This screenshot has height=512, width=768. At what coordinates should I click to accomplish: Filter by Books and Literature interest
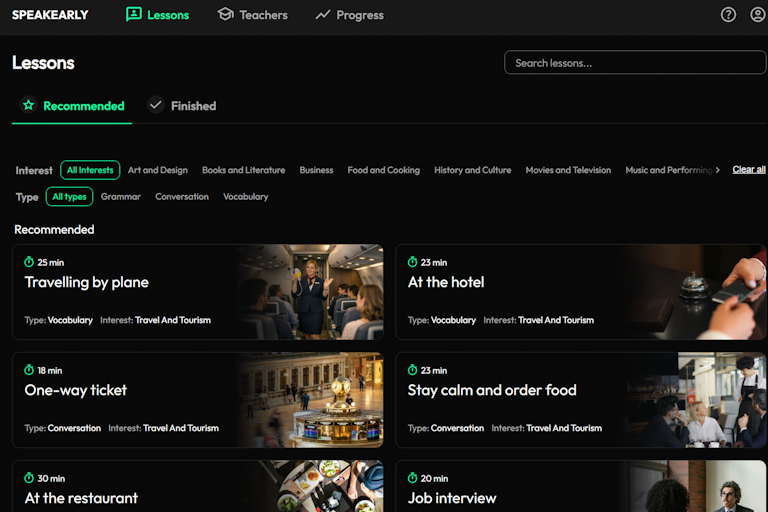[x=243, y=170]
